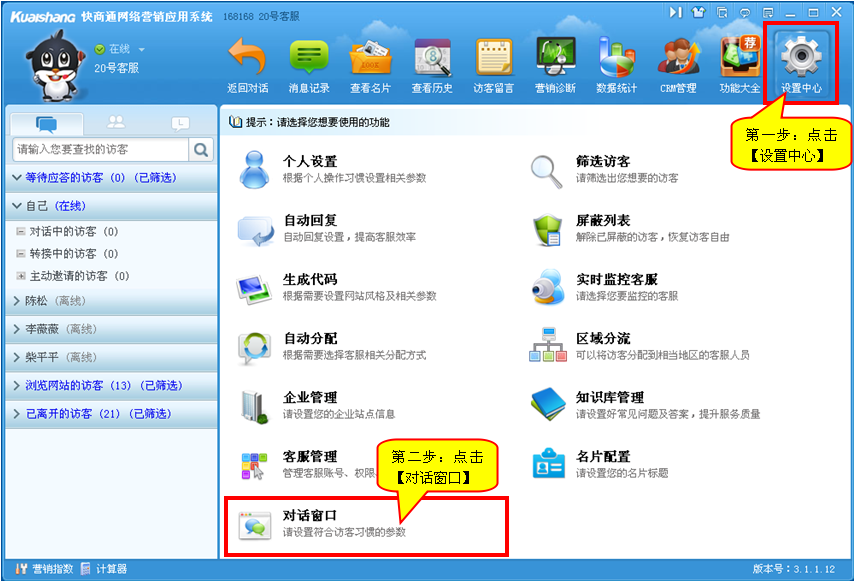Open the 计算器 calculator in status bar
Screen dimensions: 855x581
coord(104,569)
